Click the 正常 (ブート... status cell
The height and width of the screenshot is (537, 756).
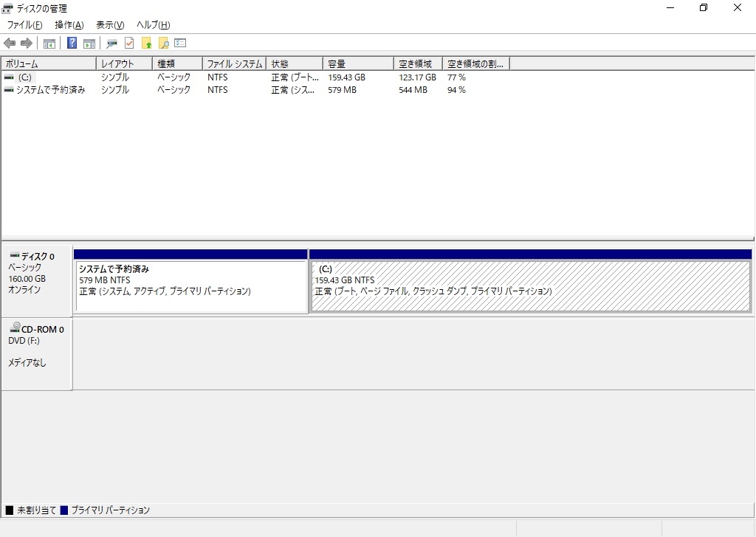coord(295,77)
